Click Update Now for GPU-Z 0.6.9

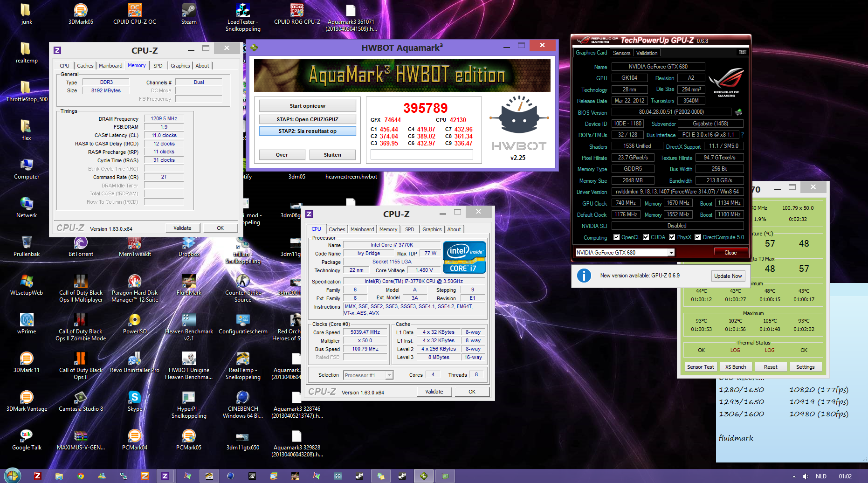(728, 276)
